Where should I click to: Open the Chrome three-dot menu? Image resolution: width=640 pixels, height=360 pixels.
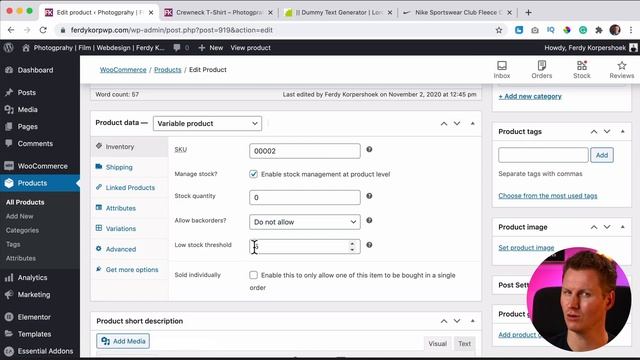coord(631,30)
